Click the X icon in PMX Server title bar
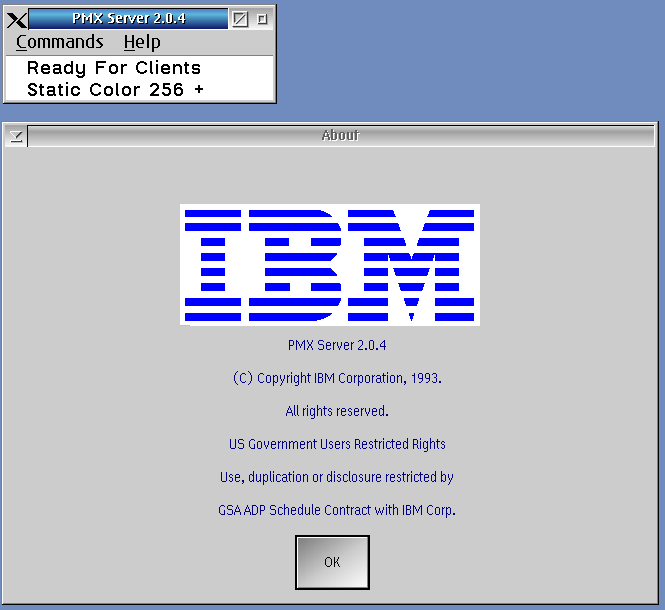The width and height of the screenshot is (665, 610). click(x=17, y=19)
